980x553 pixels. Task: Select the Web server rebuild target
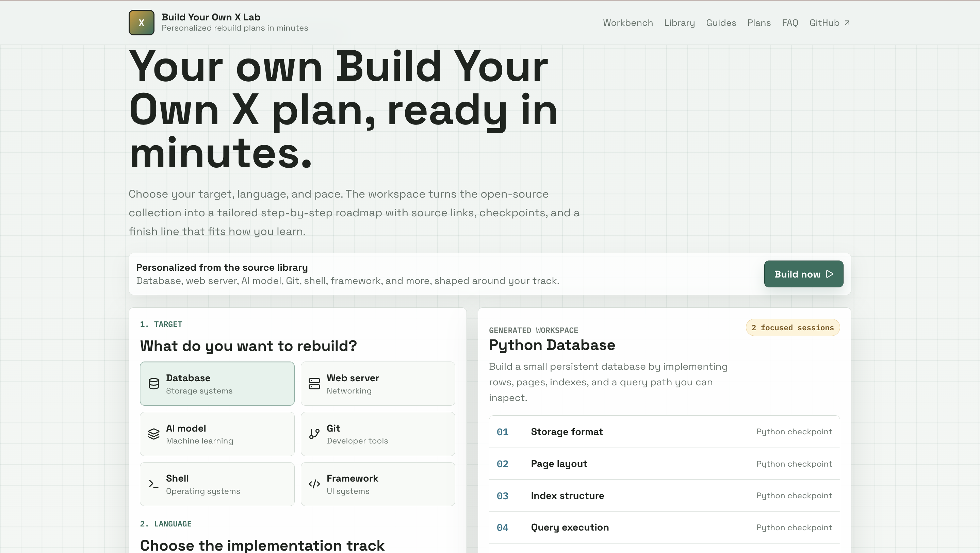point(378,383)
